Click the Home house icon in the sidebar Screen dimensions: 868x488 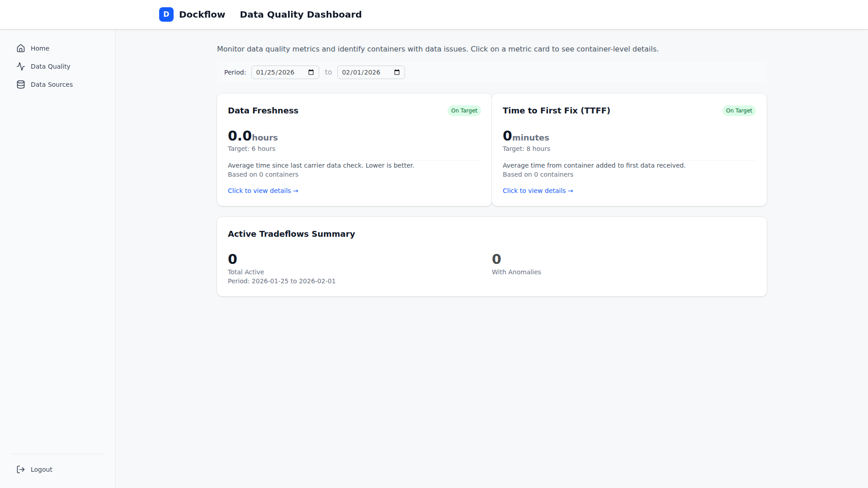[21, 48]
